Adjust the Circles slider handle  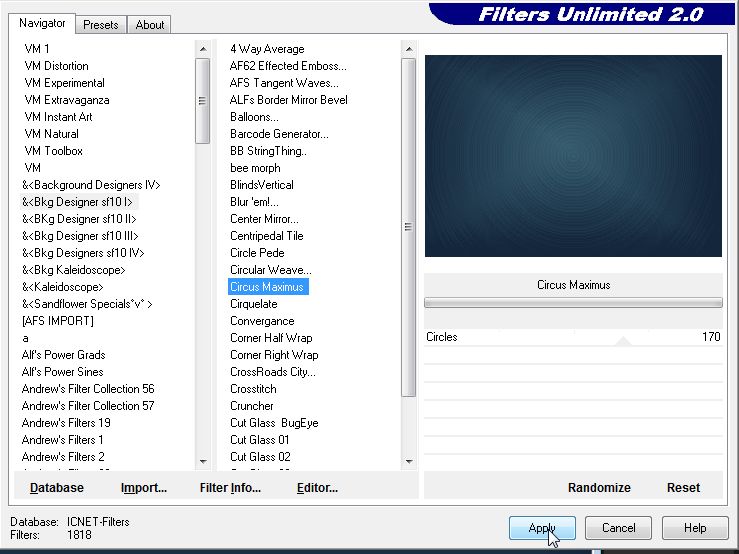pos(623,341)
